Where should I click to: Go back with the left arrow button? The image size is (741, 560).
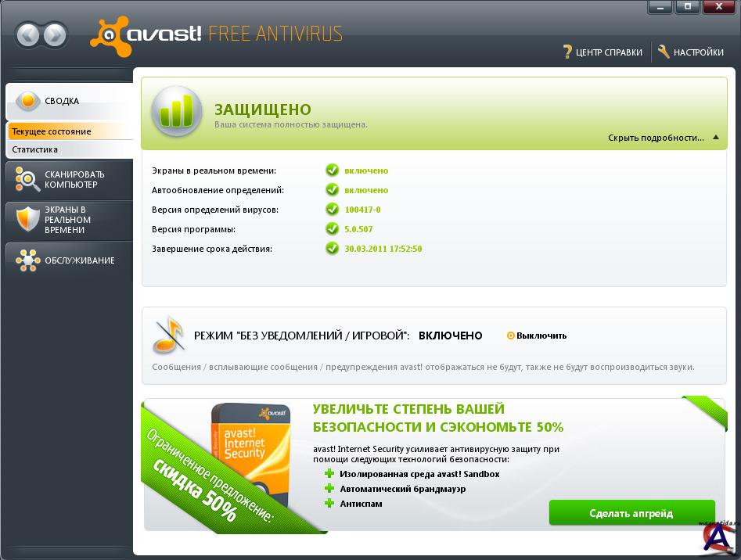tap(28, 35)
